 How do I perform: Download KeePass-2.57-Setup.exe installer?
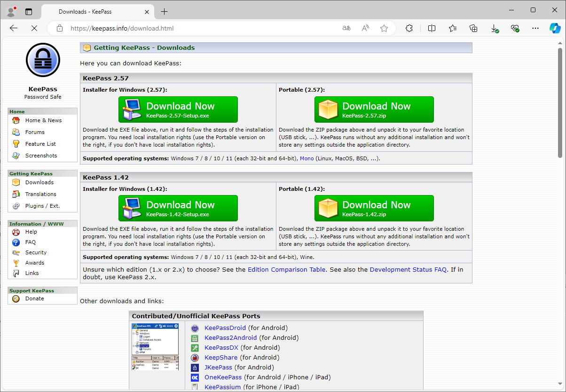178,110
